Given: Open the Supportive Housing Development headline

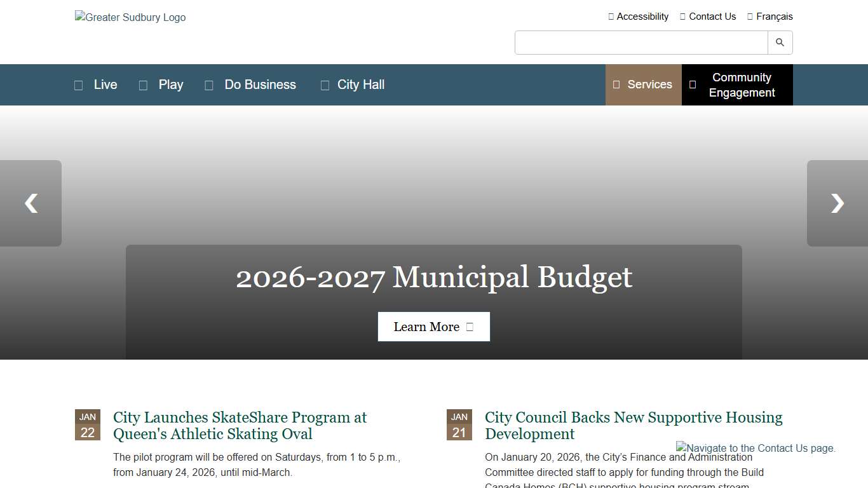Looking at the screenshot, I should pyautogui.click(x=633, y=426).
